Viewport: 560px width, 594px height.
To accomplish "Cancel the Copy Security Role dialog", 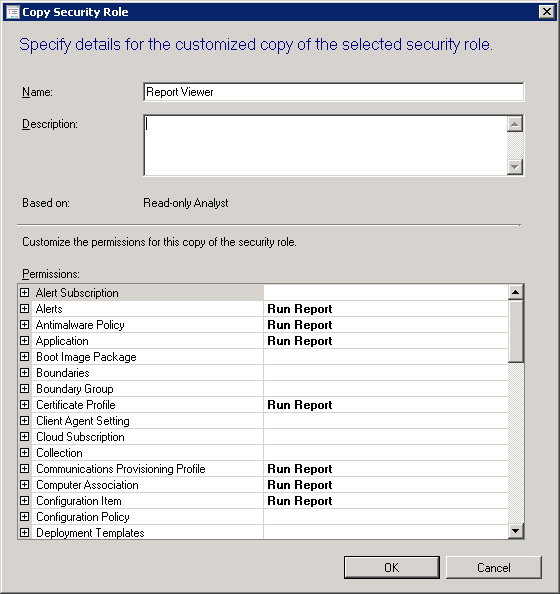I will point(494,567).
